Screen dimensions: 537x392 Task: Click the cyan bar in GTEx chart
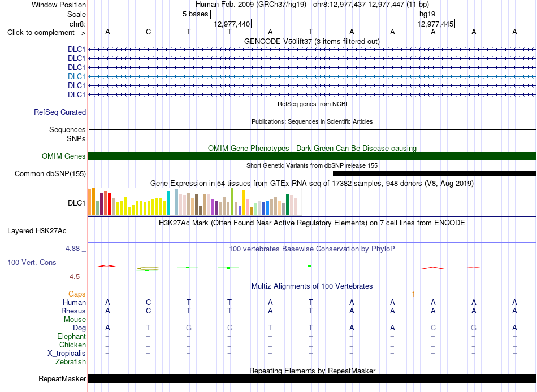(x=168, y=203)
